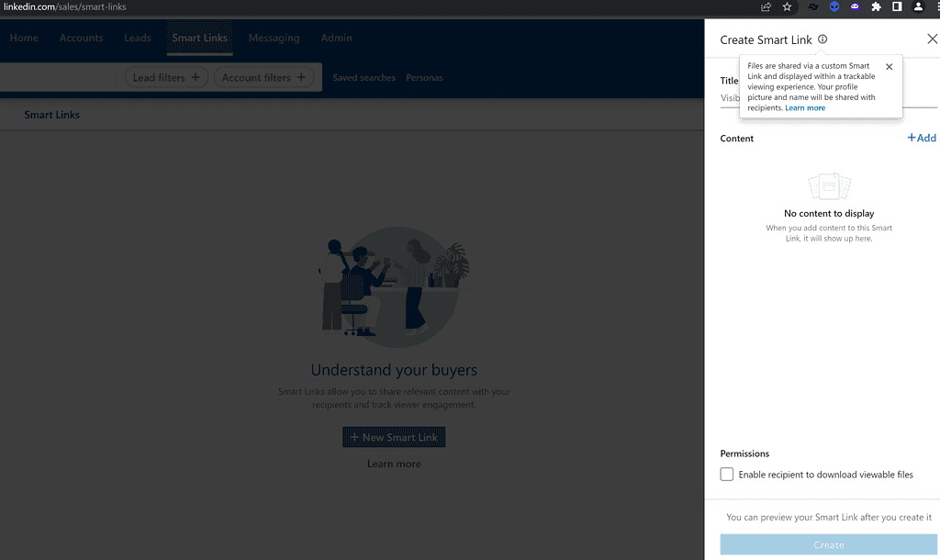This screenshot has height=560, width=940.
Task: Open the purple masked face extension
Action: pos(855,7)
